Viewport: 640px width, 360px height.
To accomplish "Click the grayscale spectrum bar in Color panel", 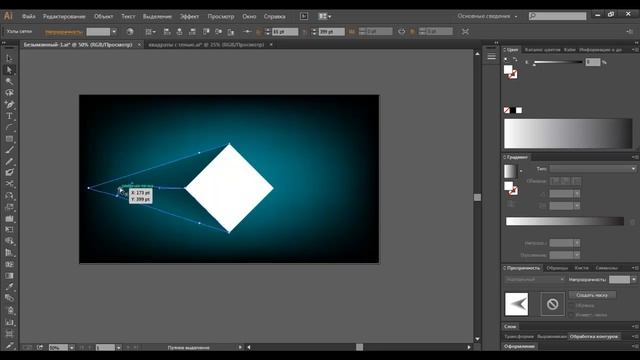I will 568,133.
